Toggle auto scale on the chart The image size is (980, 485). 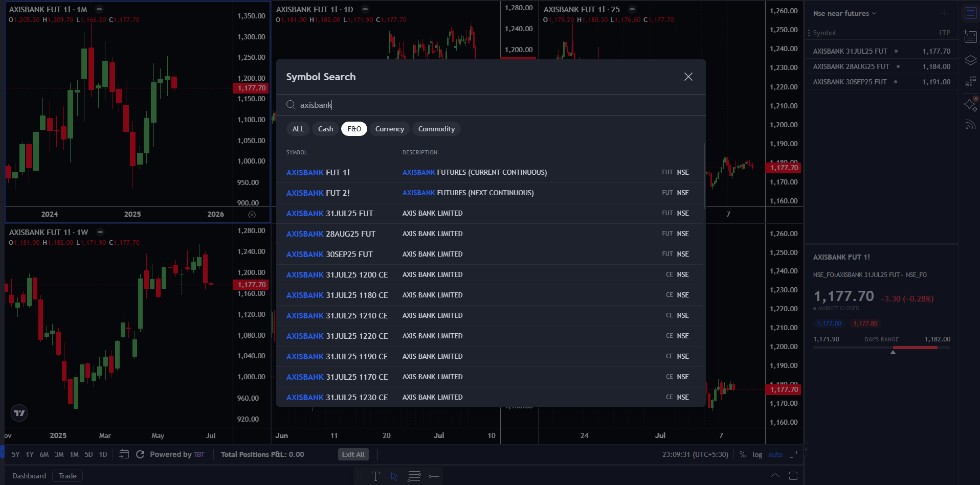775,454
